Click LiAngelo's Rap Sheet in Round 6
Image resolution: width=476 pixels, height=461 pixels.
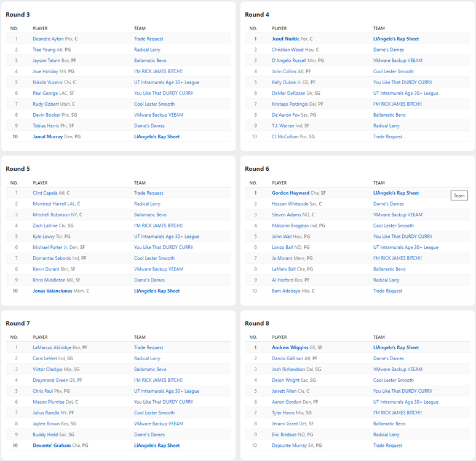coord(396,193)
